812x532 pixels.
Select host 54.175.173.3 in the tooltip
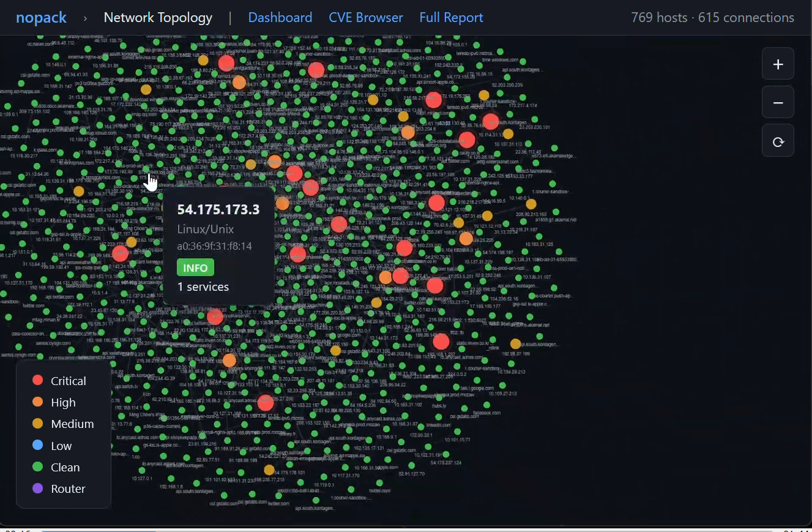coord(218,209)
